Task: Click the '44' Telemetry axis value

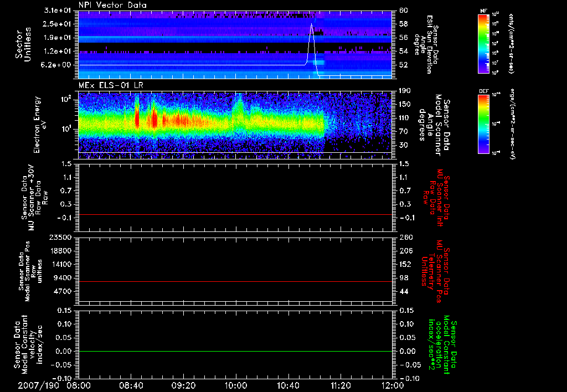Action: click(404, 291)
